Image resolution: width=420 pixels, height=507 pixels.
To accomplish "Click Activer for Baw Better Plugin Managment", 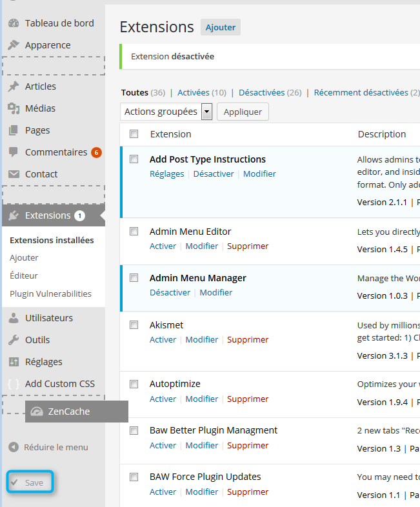I will point(163,445).
